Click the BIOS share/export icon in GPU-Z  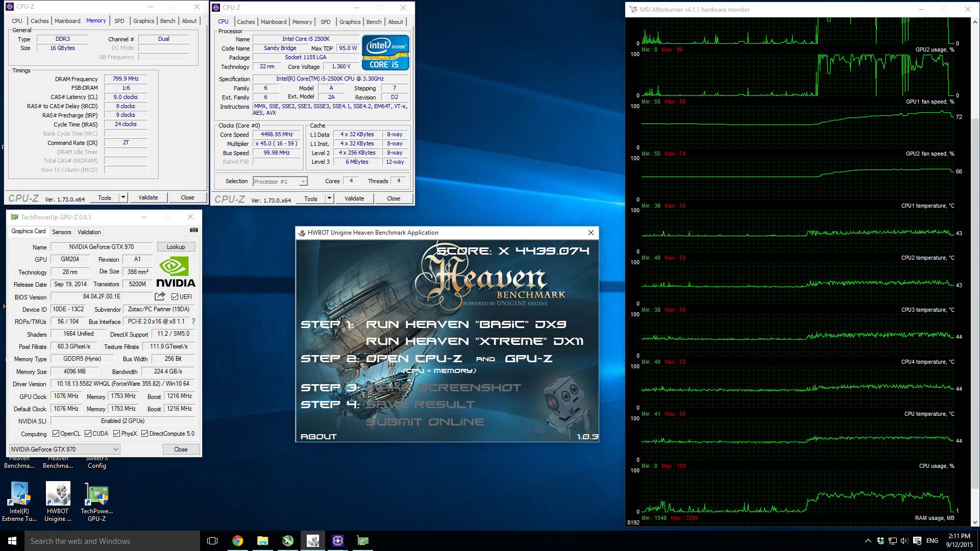pyautogui.click(x=160, y=296)
